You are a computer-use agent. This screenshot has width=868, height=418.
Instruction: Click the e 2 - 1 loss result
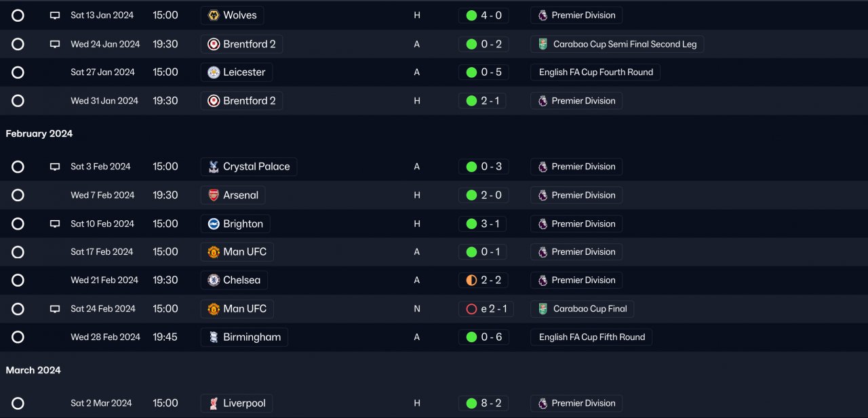(486, 309)
